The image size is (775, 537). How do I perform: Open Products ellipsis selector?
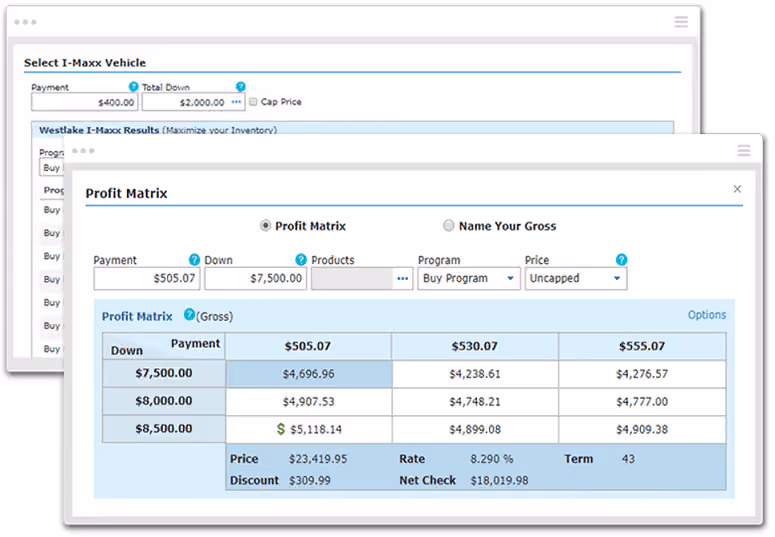[402, 278]
